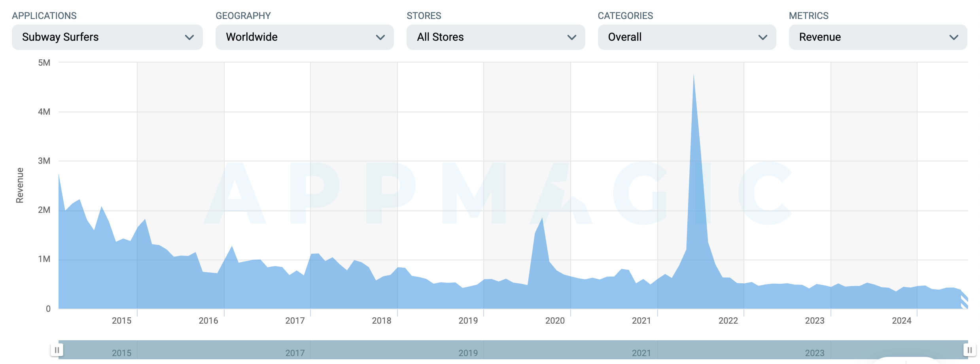Open the Worldwide geography dropdown
Screen dimensions: 980x364
pyautogui.click(x=304, y=37)
